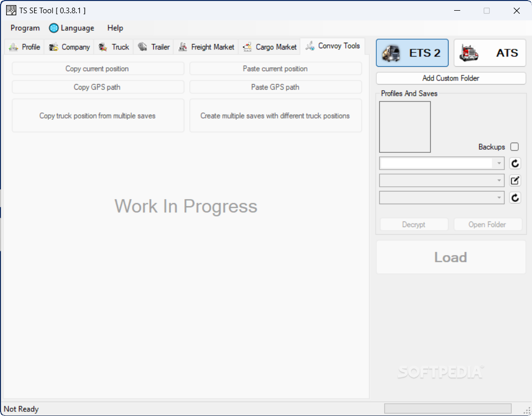Select the ETS 2 game button

412,52
